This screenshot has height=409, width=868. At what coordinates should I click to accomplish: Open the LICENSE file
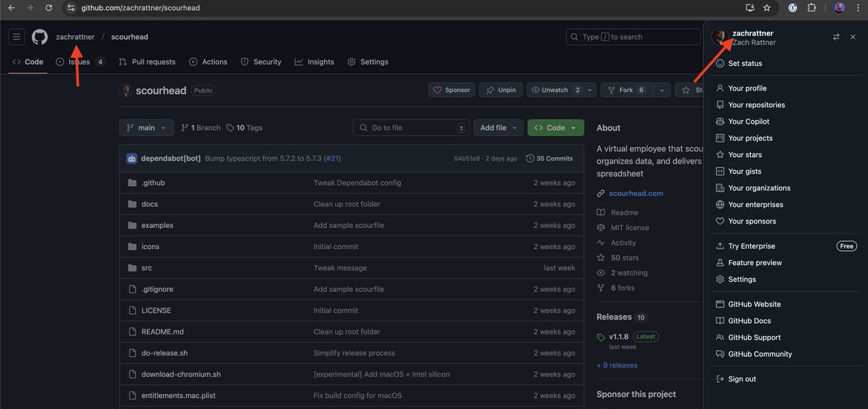pos(156,311)
